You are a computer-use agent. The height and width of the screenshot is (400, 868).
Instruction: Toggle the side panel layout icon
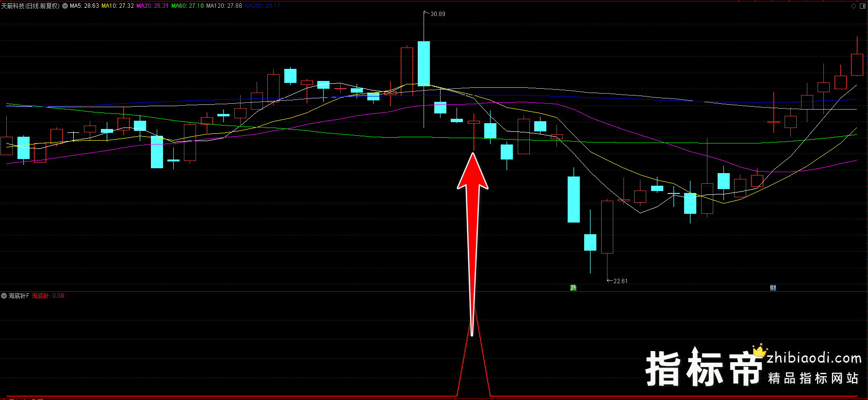tap(862, 6)
